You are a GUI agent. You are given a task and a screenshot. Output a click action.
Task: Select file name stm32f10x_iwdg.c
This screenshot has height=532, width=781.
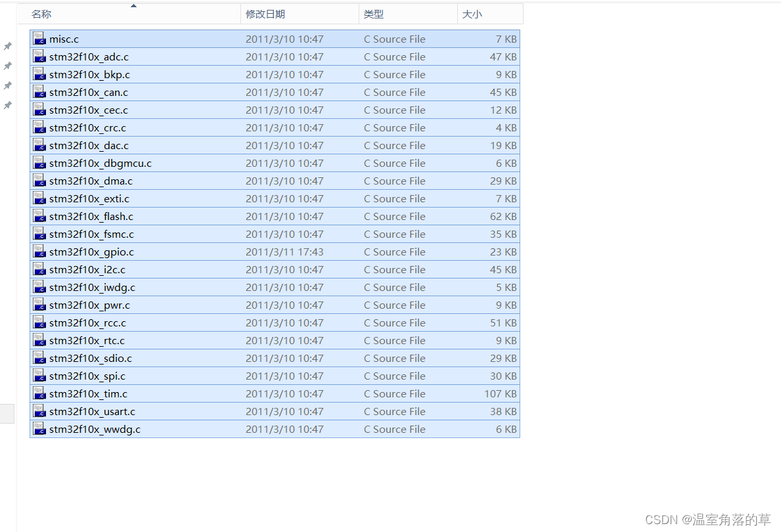pyautogui.click(x=92, y=288)
